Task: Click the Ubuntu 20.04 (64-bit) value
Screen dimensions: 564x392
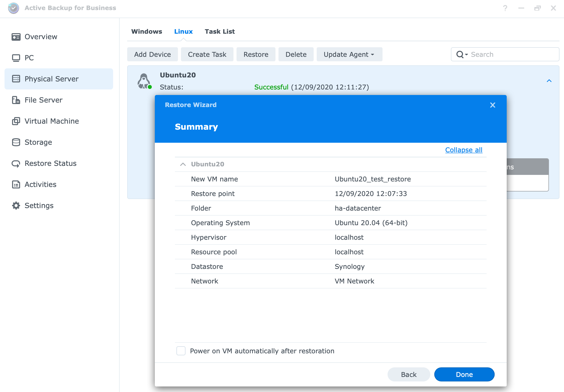Action: click(371, 223)
